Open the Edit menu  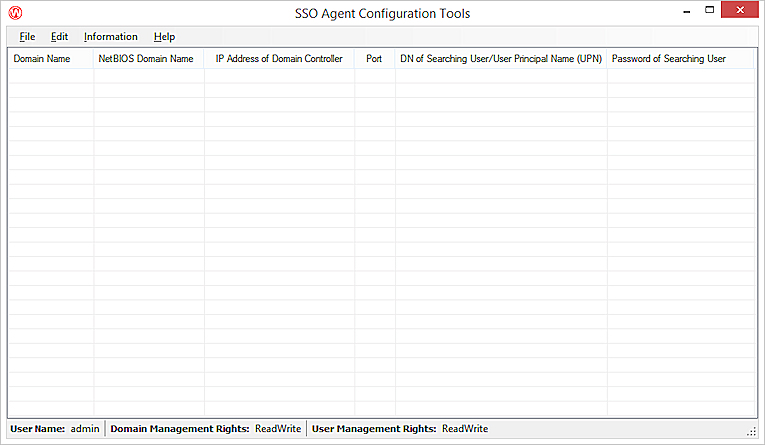click(x=60, y=37)
